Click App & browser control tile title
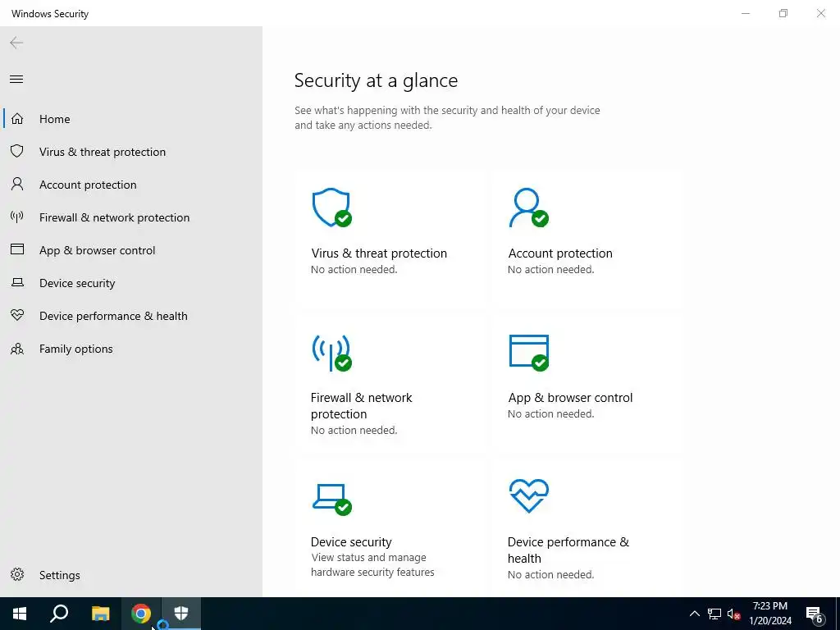The image size is (840, 630). (570, 398)
